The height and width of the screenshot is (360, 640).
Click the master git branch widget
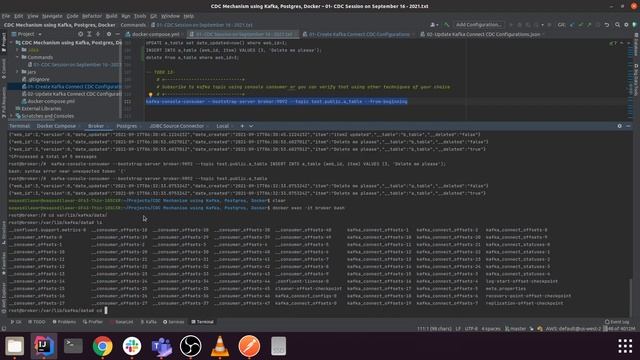(516, 329)
